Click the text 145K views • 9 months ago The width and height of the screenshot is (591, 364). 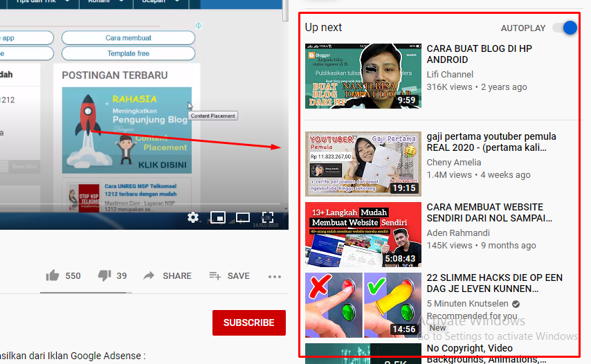(x=481, y=245)
